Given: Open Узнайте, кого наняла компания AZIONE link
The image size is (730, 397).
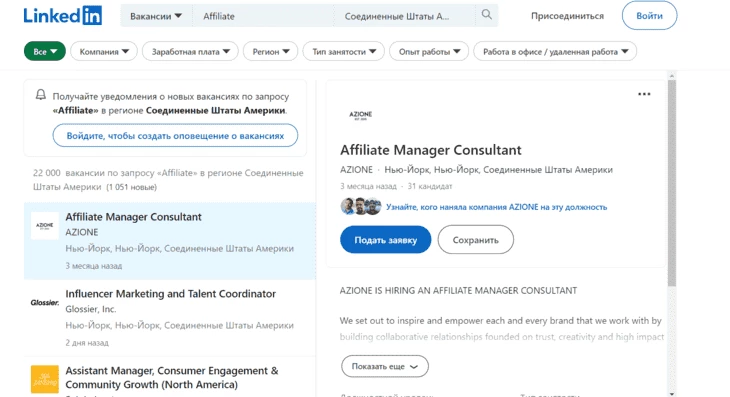Looking at the screenshot, I should click(x=496, y=207).
